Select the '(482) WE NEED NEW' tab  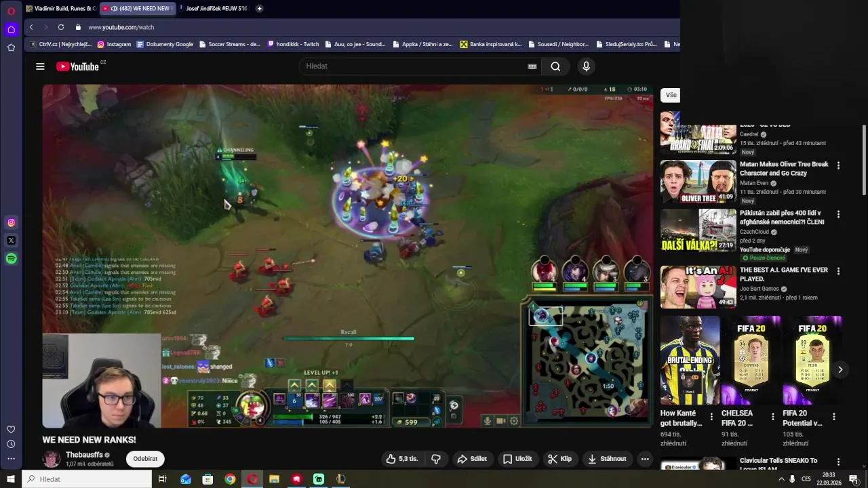click(x=138, y=9)
